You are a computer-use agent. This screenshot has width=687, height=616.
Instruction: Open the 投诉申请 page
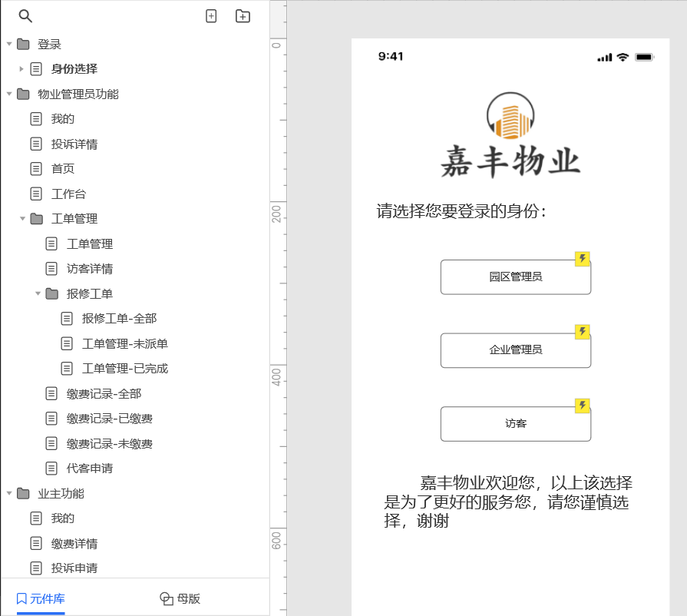74,568
